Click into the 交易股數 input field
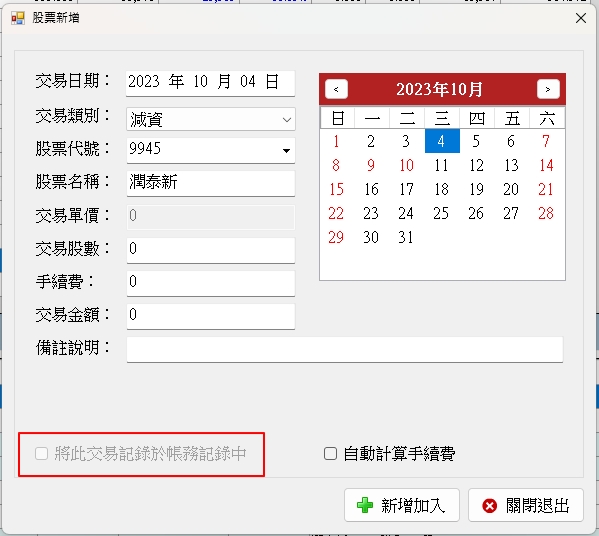This screenshot has height=536, width=599. coord(210,250)
